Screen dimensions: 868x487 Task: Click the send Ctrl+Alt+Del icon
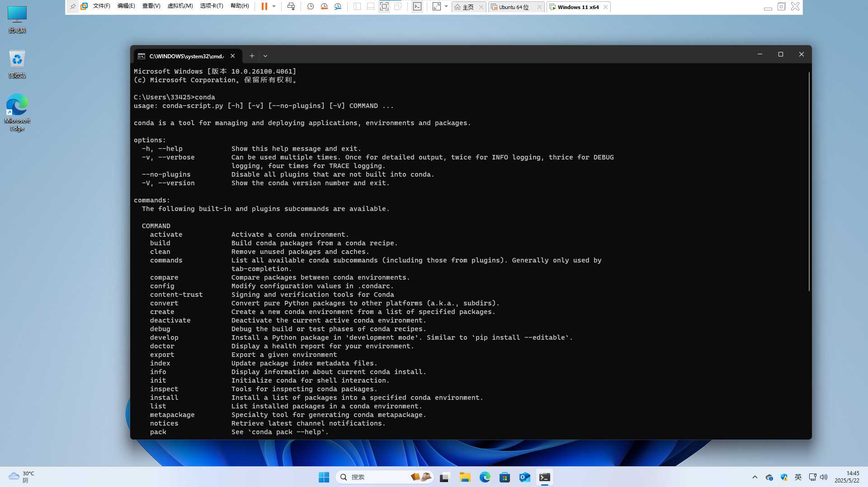(x=291, y=6)
